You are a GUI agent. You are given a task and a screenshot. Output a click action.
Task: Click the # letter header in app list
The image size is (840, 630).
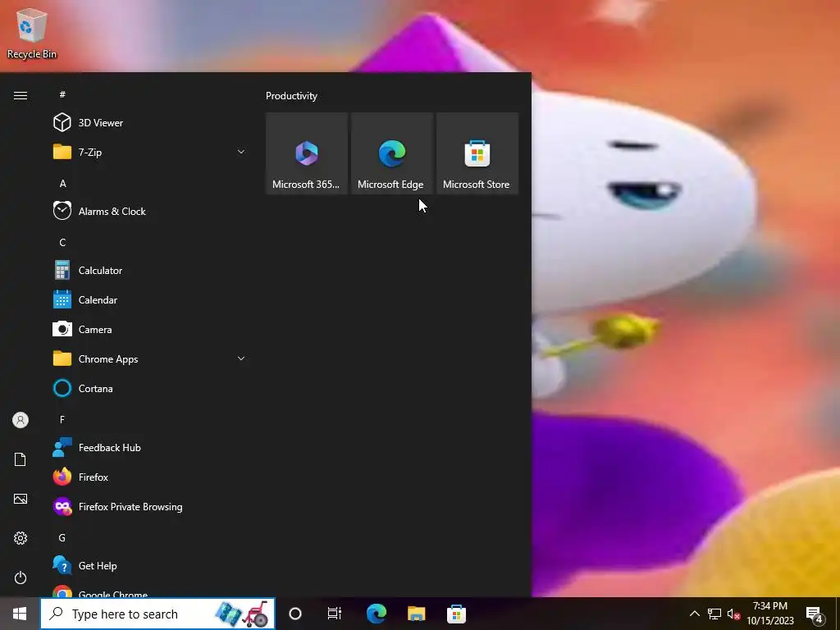point(62,94)
